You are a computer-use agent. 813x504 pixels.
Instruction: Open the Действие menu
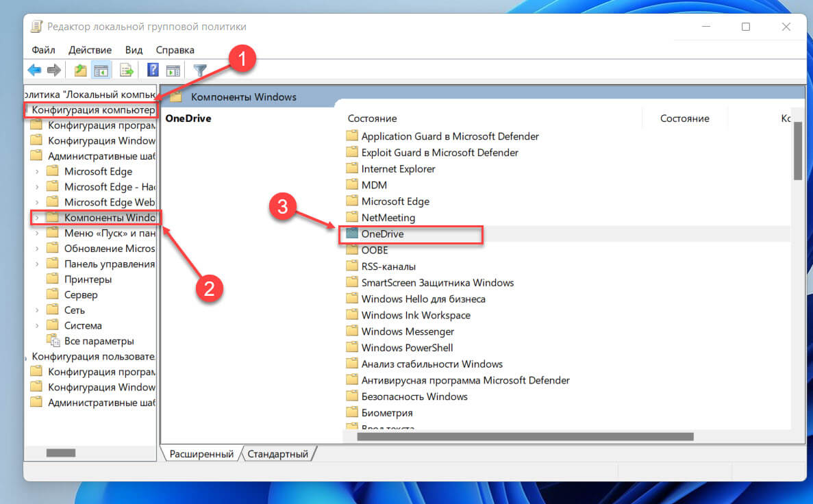(90, 50)
